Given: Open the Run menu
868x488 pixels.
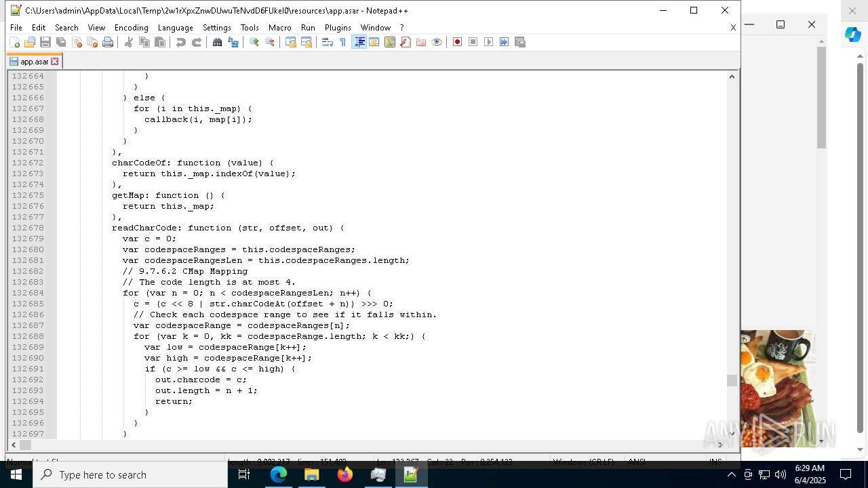Looking at the screenshot, I should 308,28.
